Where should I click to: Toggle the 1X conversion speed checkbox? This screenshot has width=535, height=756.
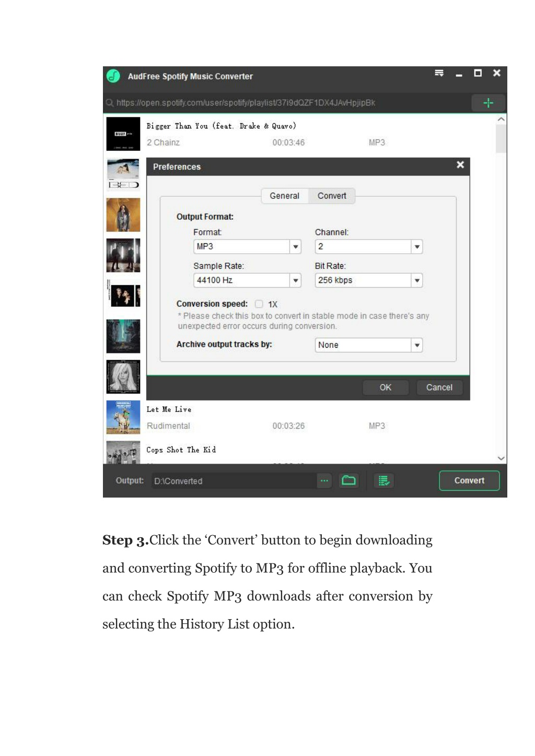pos(259,304)
